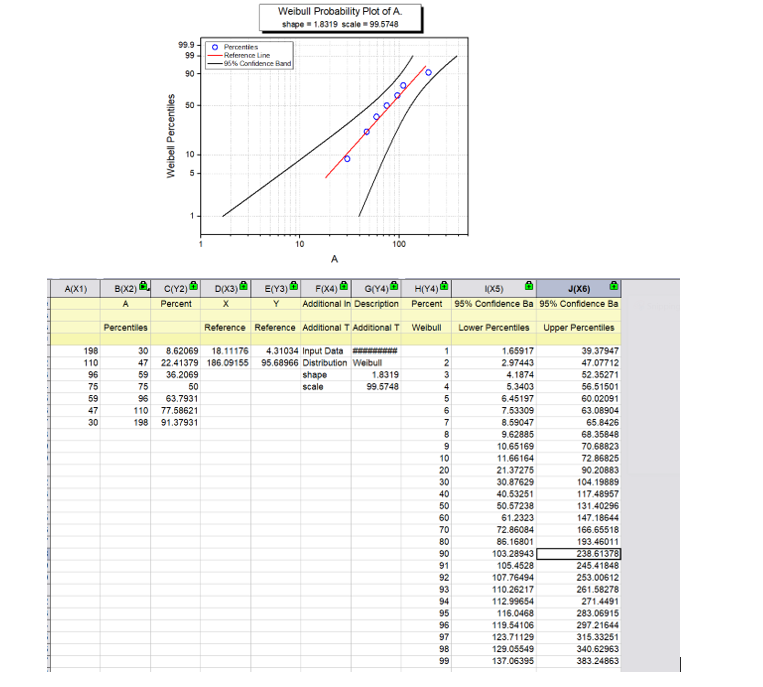
Task: Select the cell with 95.68966
Action: pos(276,363)
